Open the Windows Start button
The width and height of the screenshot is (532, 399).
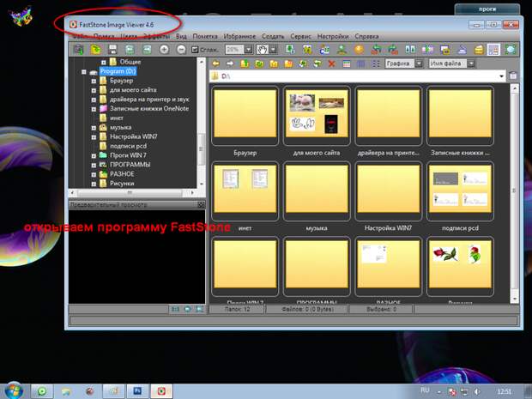click(14, 390)
